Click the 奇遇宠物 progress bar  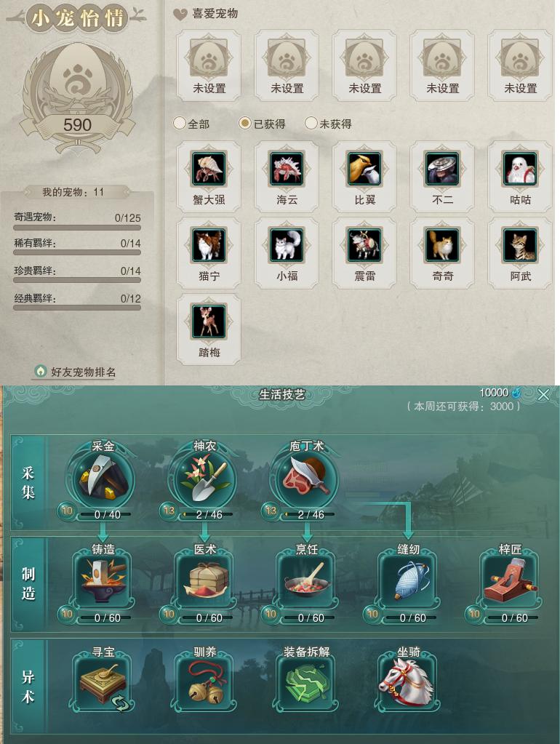click(x=77, y=228)
